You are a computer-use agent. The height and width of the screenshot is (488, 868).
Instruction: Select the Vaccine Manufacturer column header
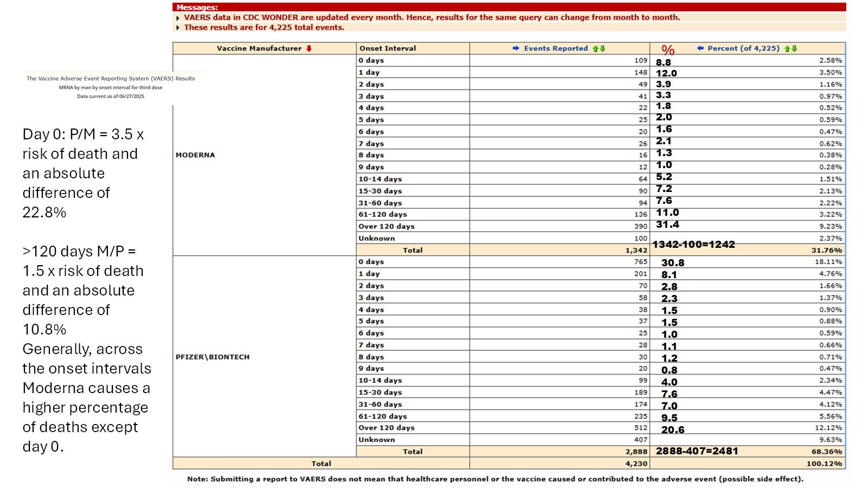[264, 48]
